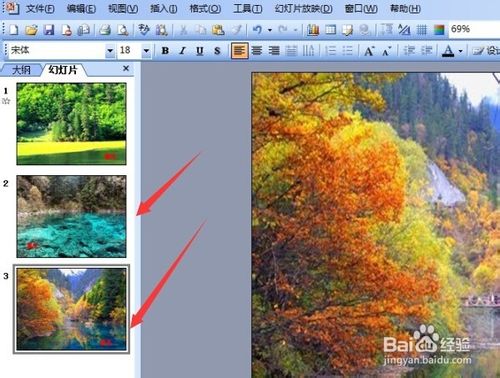Image resolution: width=500 pixels, height=378 pixels.
Task: Increase font size with large A
Action: [x=369, y=51]
